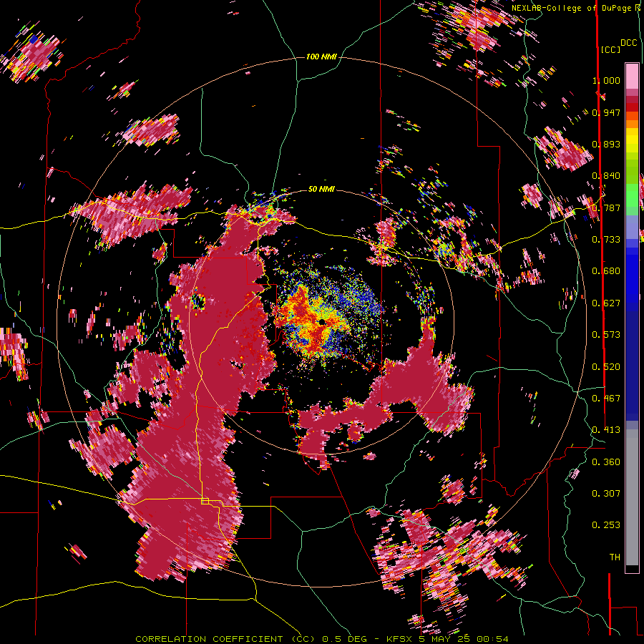The width and height of the screenshot is (644, 644).
Task: Click the Correlation Coefficient product caption
Action: (x=322, y=639)
